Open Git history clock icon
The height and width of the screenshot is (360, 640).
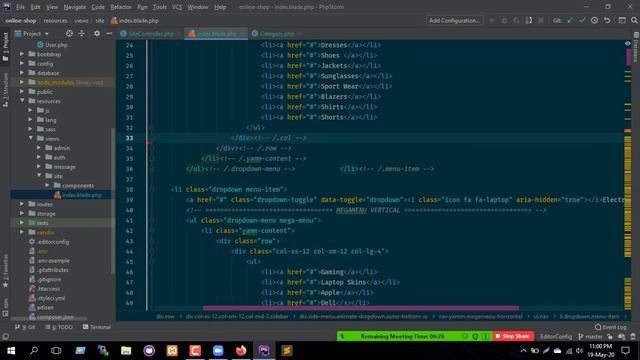(594, 20)
